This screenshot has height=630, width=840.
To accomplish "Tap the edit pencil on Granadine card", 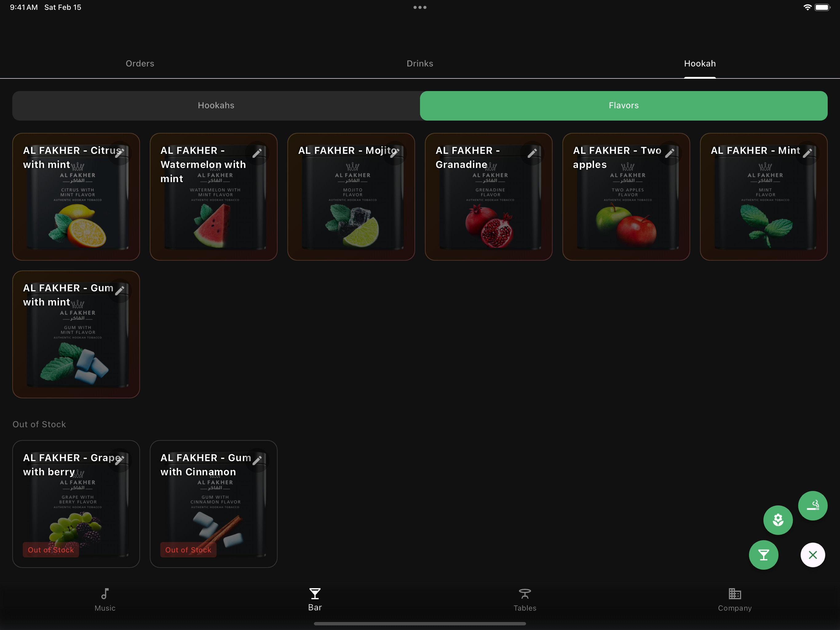I will tap(532, 153).
